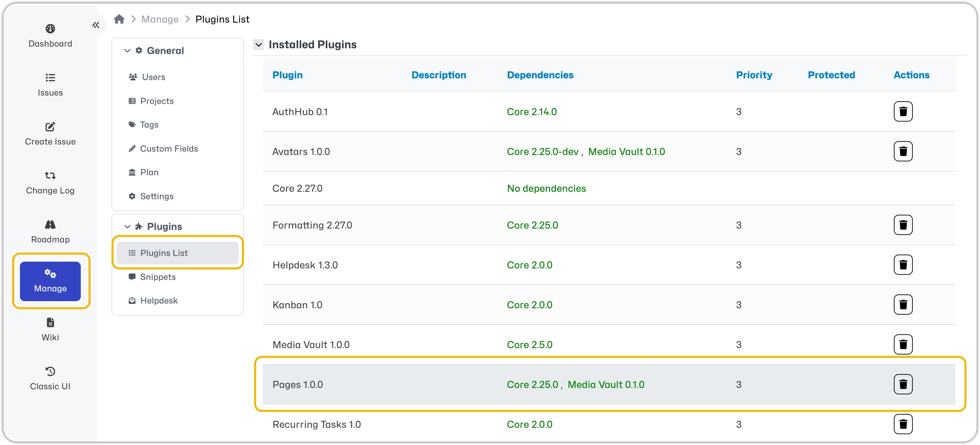Image resolution: width=980 pixels, height=445 pixels.
Task: Sort by the Plugin column header
Action: click(x=287, y=75)
